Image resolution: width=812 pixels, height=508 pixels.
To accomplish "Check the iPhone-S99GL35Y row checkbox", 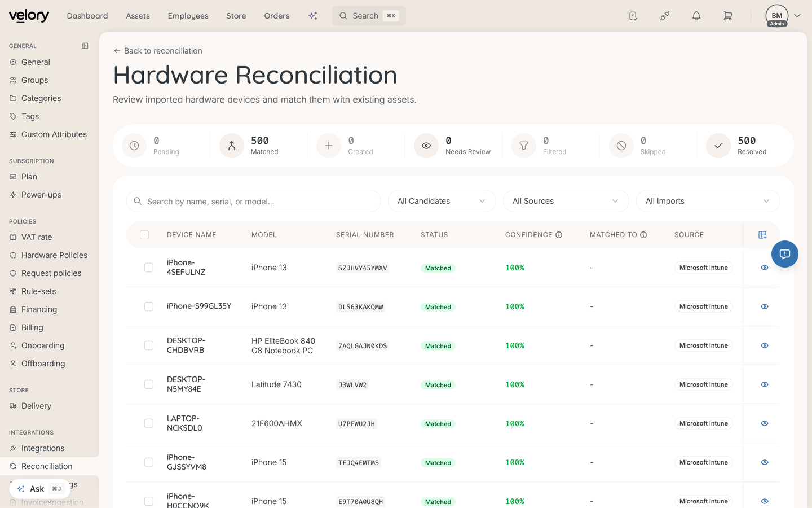I will point(149,306).
